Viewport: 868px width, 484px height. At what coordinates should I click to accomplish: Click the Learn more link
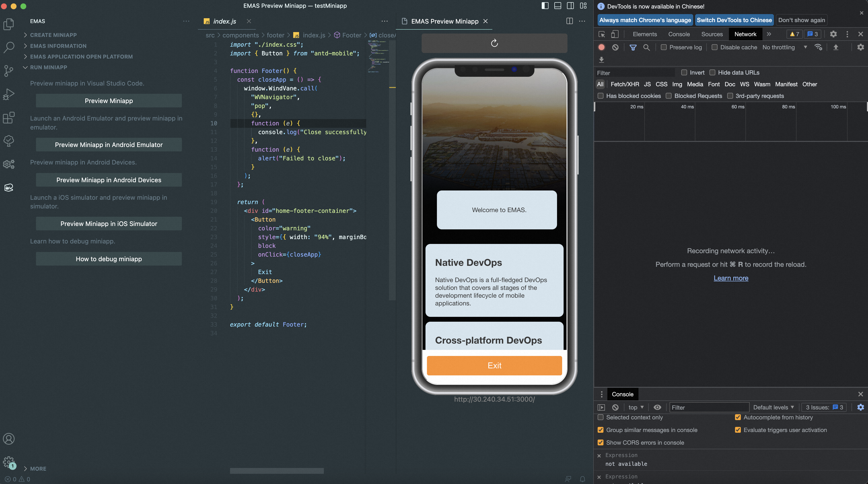(731, 278)
